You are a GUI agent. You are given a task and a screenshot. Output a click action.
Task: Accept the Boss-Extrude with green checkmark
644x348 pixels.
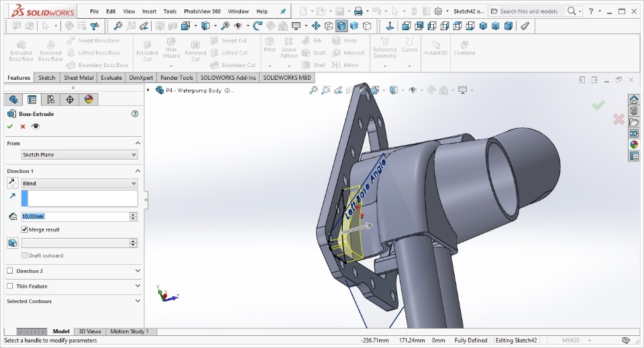(10, 127)
